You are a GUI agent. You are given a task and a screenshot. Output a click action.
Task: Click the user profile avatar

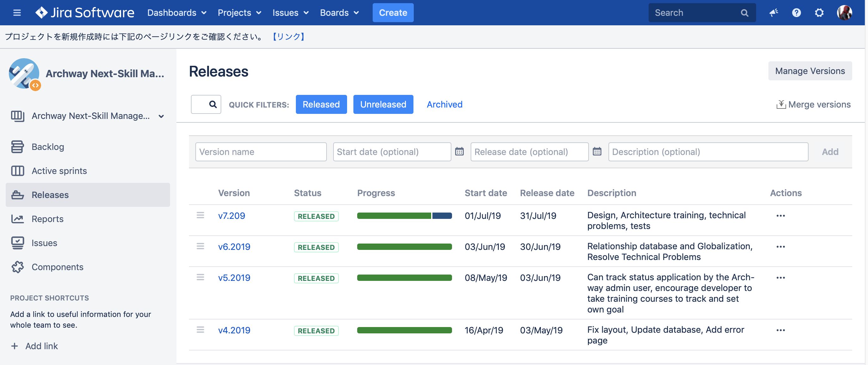[844, 13]
